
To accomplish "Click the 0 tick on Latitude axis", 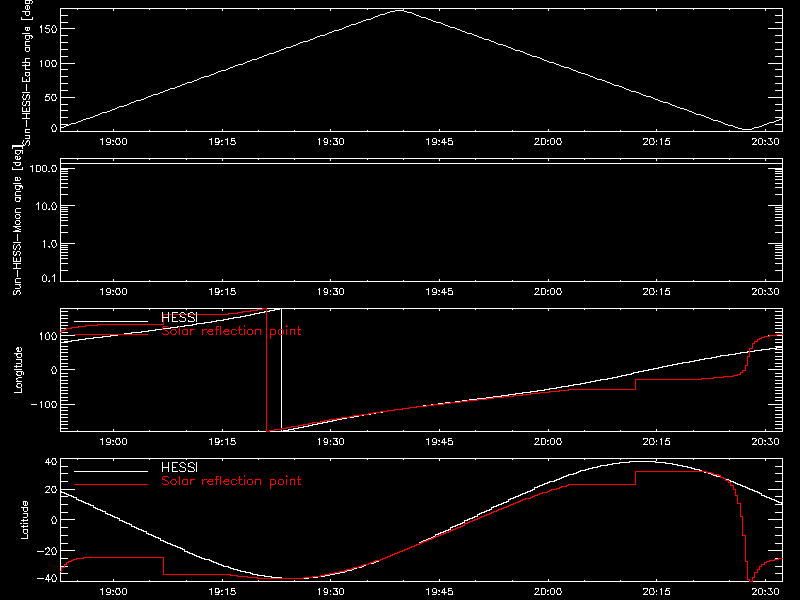I will coord(54,520).
